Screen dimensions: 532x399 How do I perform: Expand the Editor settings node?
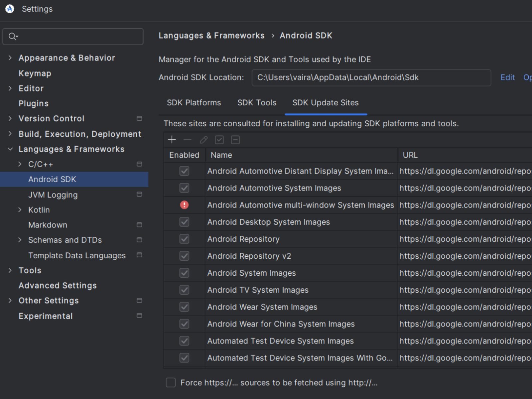click(10, 88)
